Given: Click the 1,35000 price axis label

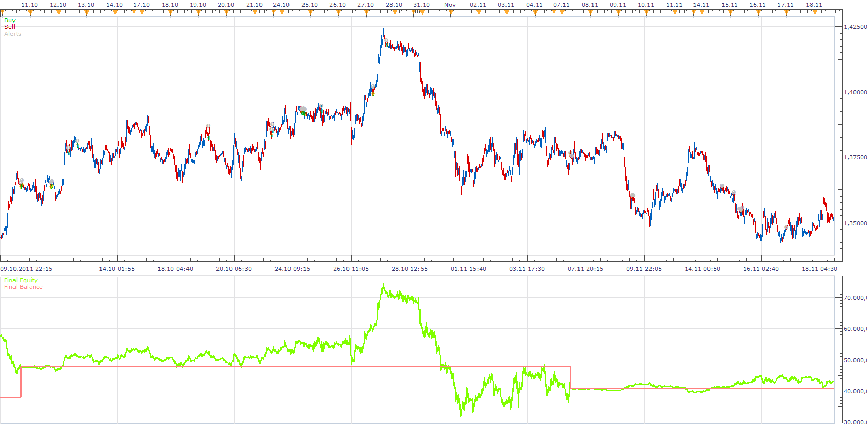Looking at the screenshot, I should tap(856, 223).
